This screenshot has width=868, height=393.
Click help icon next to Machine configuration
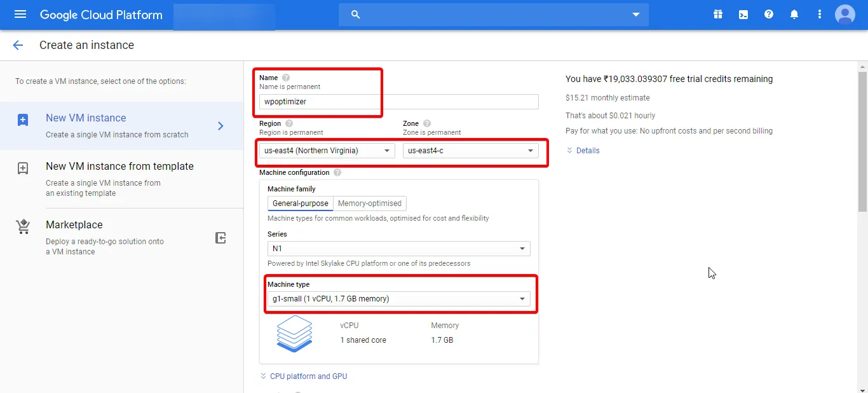[337, 172]
